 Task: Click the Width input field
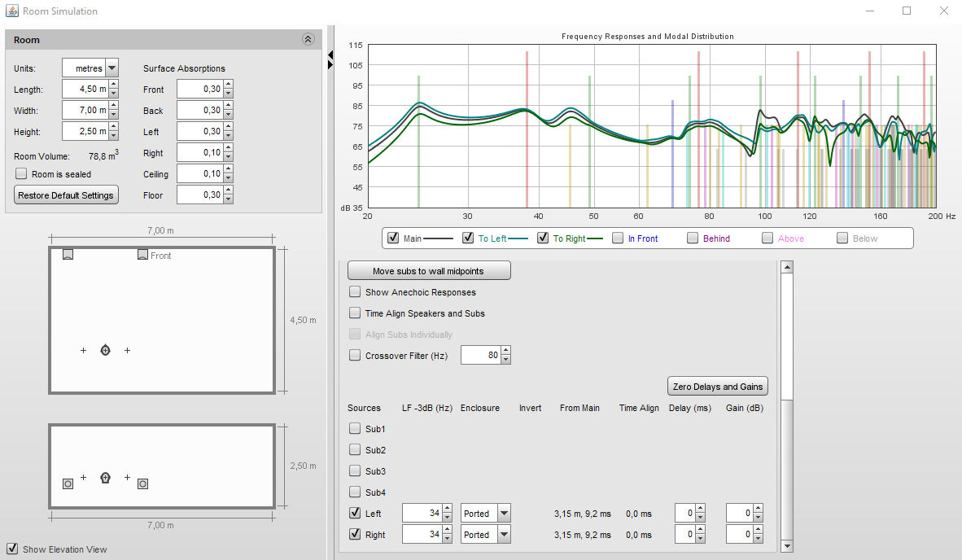pos(85,111)
